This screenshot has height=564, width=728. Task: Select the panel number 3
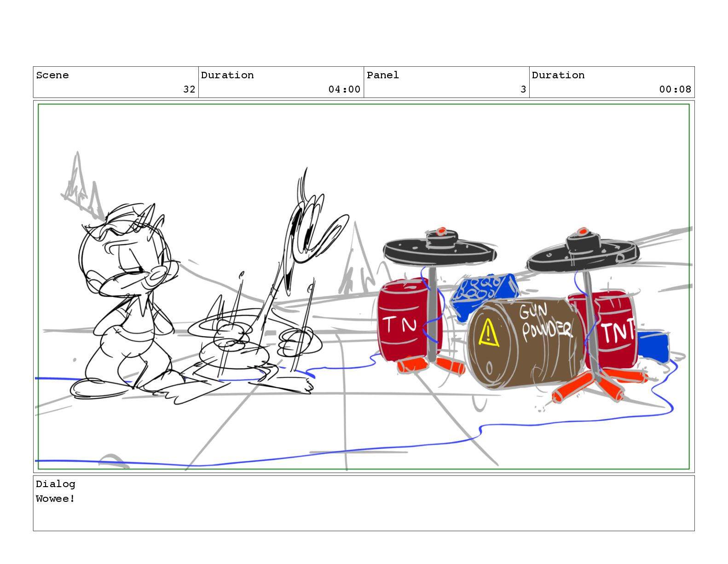click(x=523, y=89)
